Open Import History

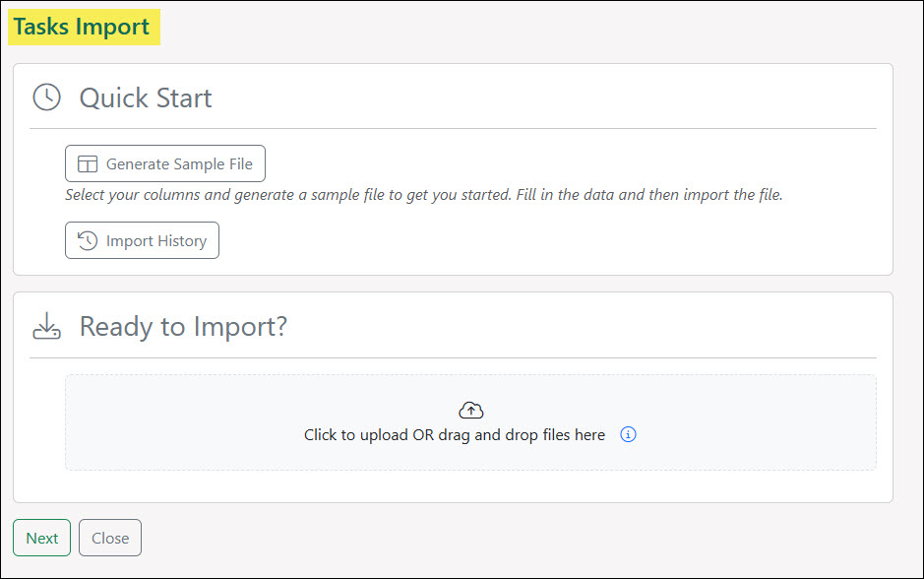point(142,240)
